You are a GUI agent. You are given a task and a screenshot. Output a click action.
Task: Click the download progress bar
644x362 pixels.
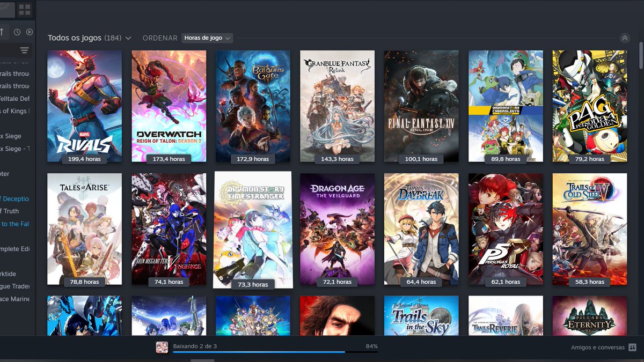(x=275, y=352)
